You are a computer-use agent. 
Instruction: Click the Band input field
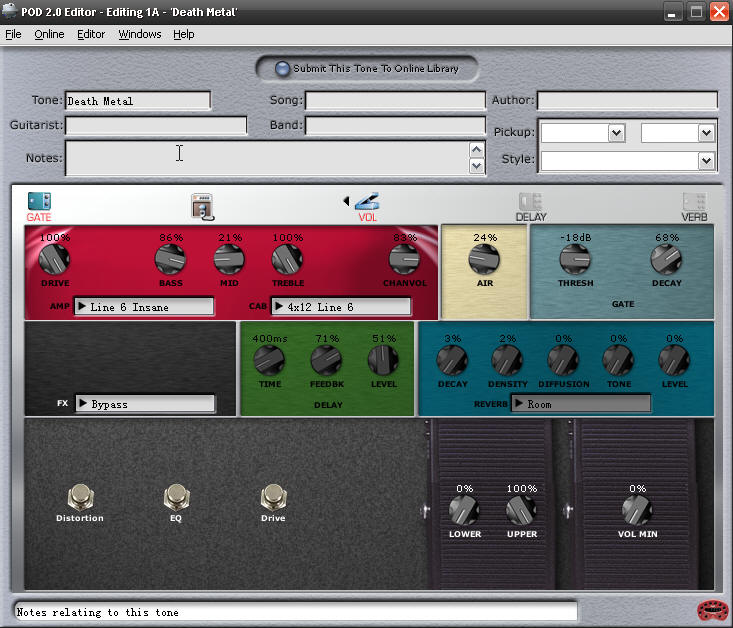(x=395, y=125)
